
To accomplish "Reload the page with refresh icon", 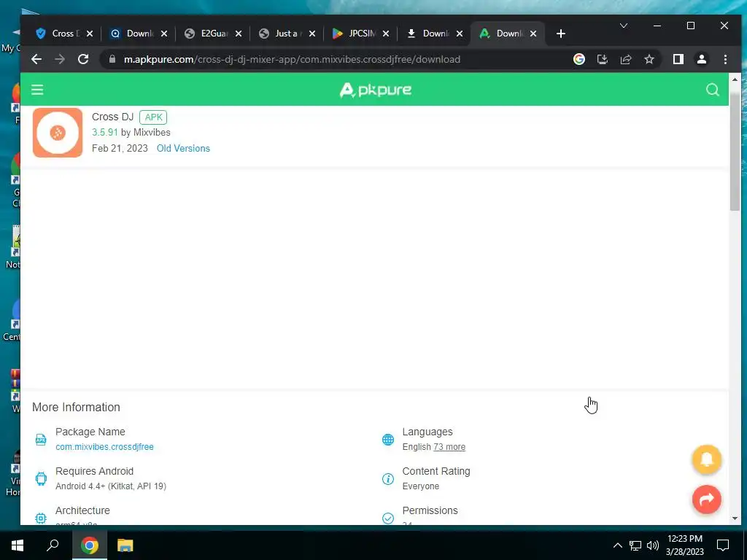I will point(83,59).
